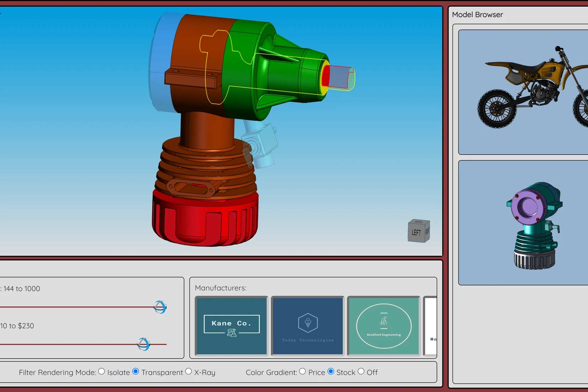Screen dimensions: 588x392
Task: Set Color Gradient to Price
Action: click(x=303, y=371)
